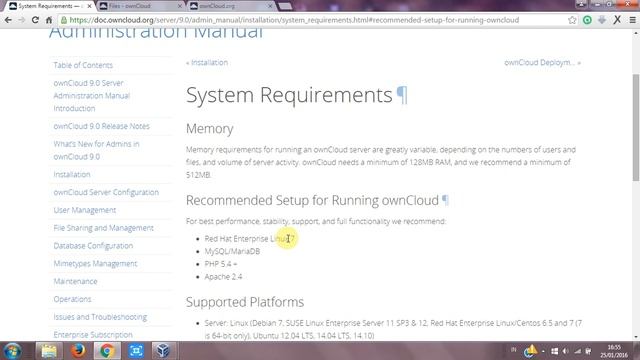
Task: Click the green padlock security icon
Action: pyautogui.click(x=64, y=20)
